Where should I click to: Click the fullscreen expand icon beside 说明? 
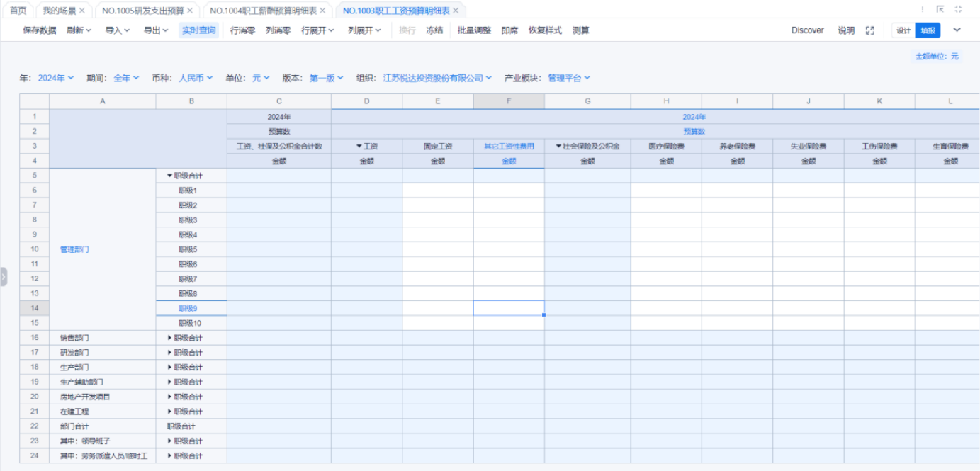870,30
